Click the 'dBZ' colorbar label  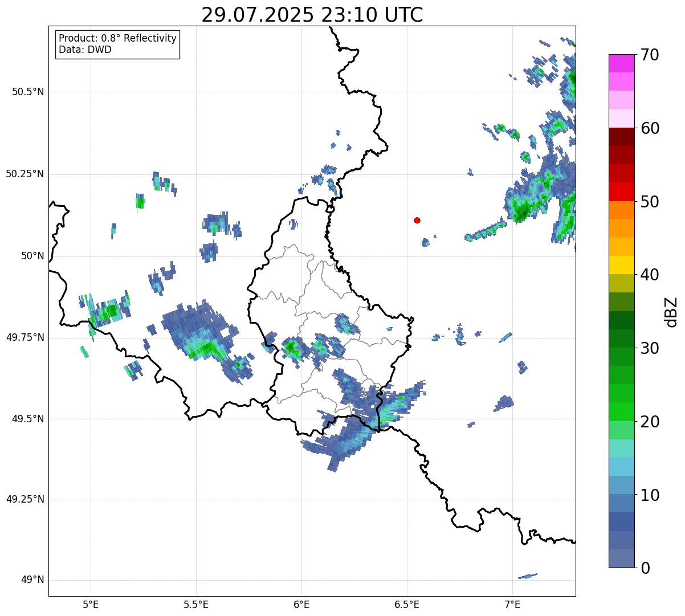pos(671,311)
